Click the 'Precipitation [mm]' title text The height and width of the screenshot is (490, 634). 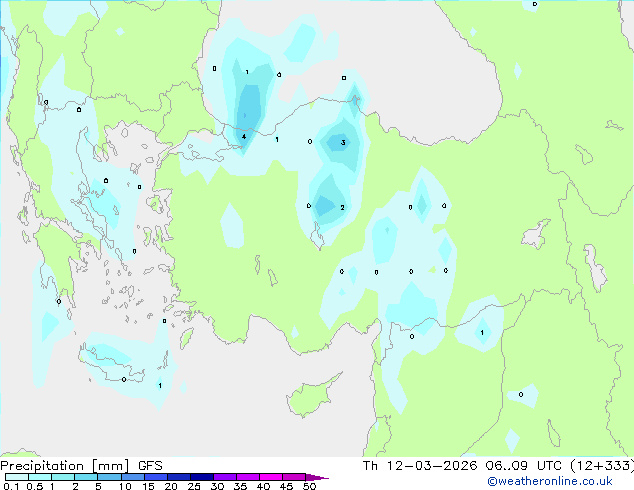(x=65, y=466)
